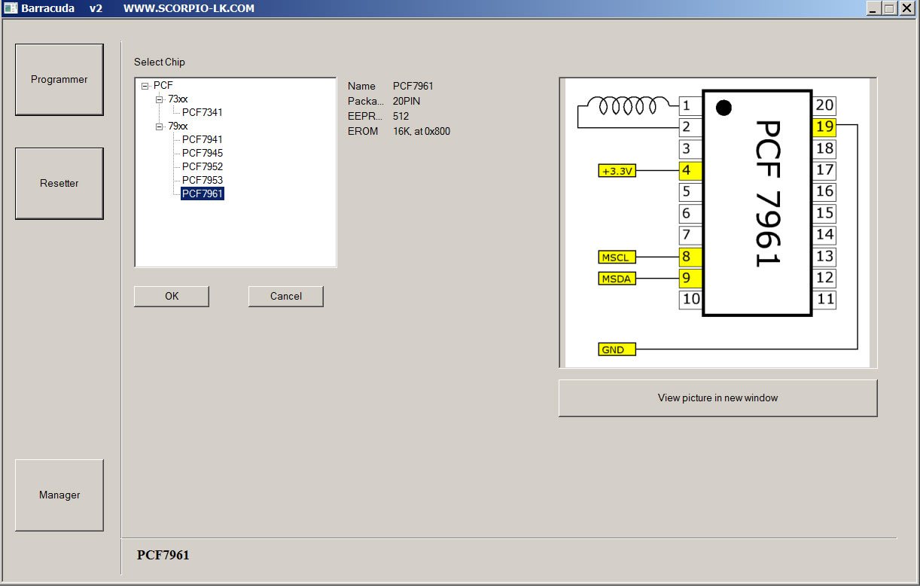
Task: Click the highlighted PCF7961 chip entry
Action: 202,194
